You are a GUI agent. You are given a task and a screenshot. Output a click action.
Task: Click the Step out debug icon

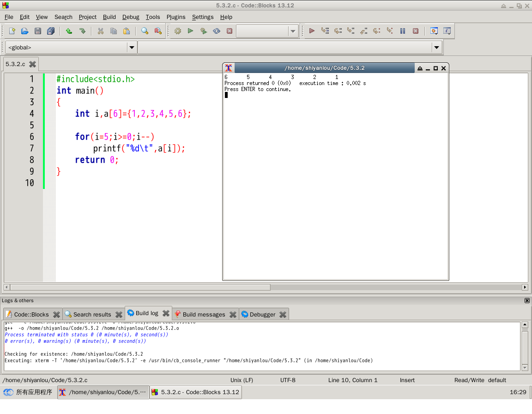pyautogui.click(x=364, y=31)
